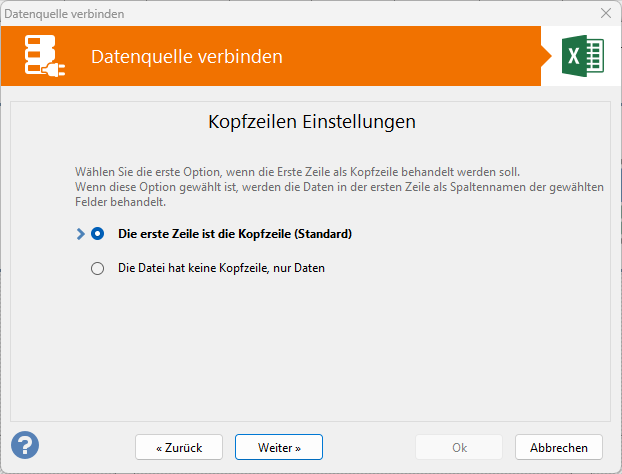The width and height of the screenshot is (622, 474).
Task: Select the radio button for no header row
Action: click(x=98, y=268)
